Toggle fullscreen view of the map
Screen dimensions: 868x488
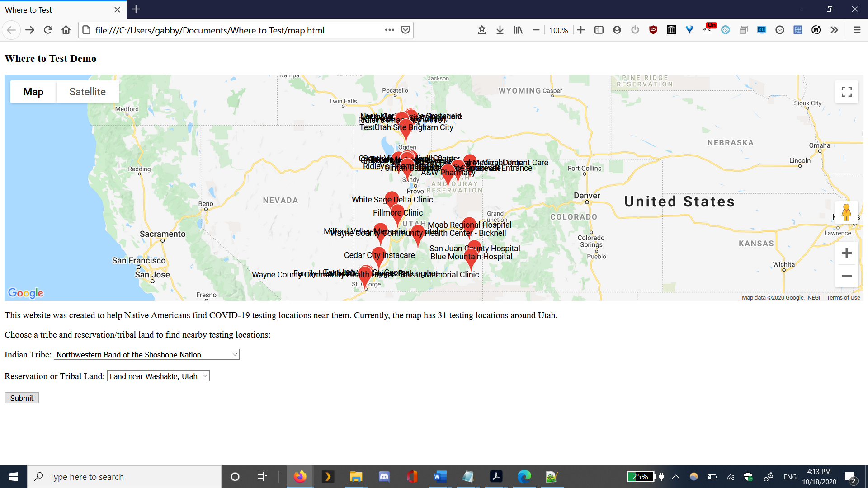point(846,92)
